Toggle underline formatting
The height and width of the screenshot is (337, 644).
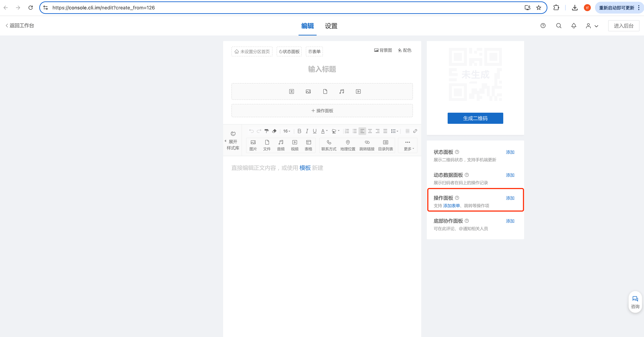pyautogui.click(x=315, y=131)
